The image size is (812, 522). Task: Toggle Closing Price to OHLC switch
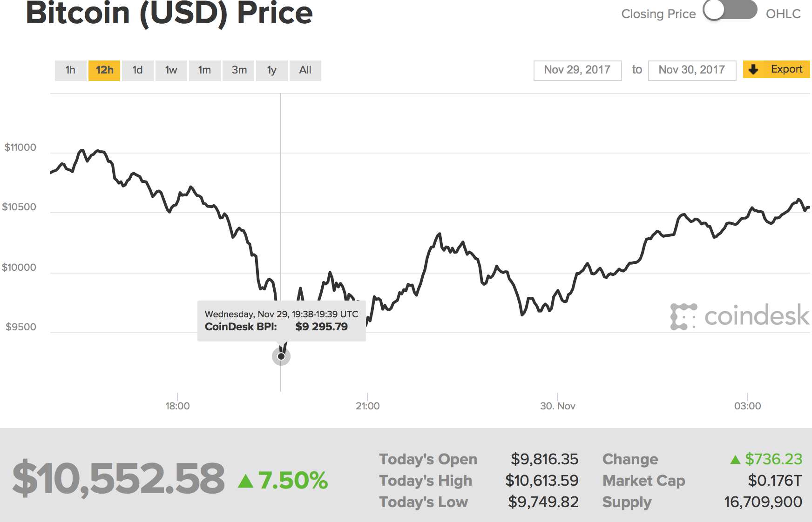(730, 10)
